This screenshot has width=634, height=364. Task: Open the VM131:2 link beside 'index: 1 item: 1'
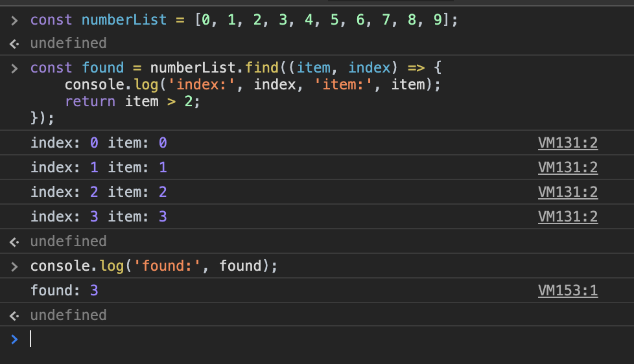pos(568,167)
